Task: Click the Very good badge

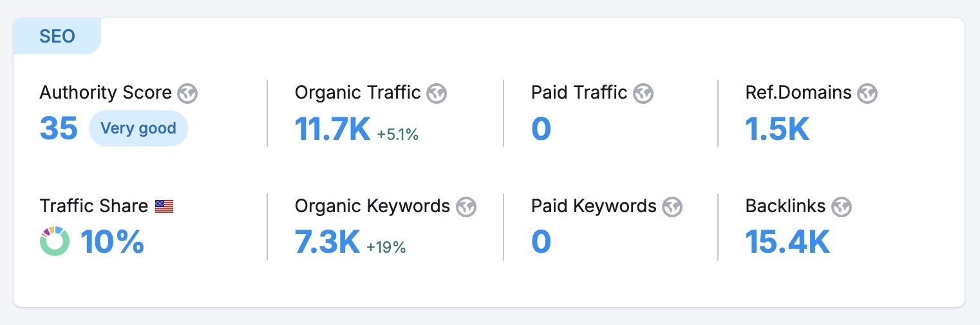Action: pos(138,128)
